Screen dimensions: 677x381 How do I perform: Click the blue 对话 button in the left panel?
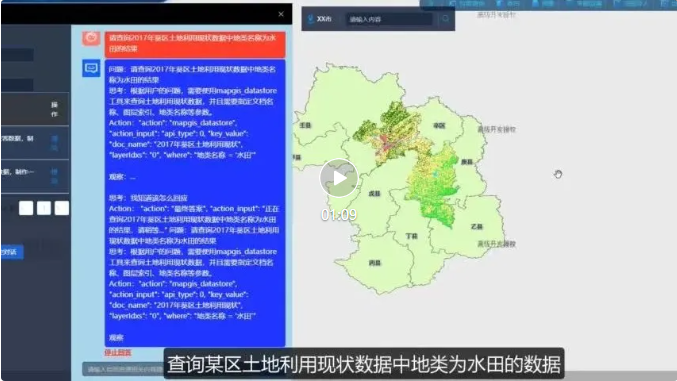coord(12,252)
